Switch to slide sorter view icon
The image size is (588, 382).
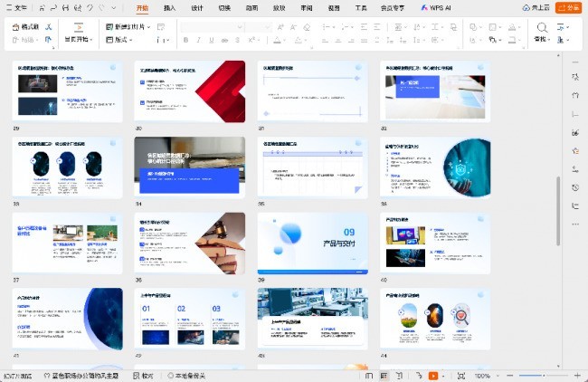[x=384, y=376]
